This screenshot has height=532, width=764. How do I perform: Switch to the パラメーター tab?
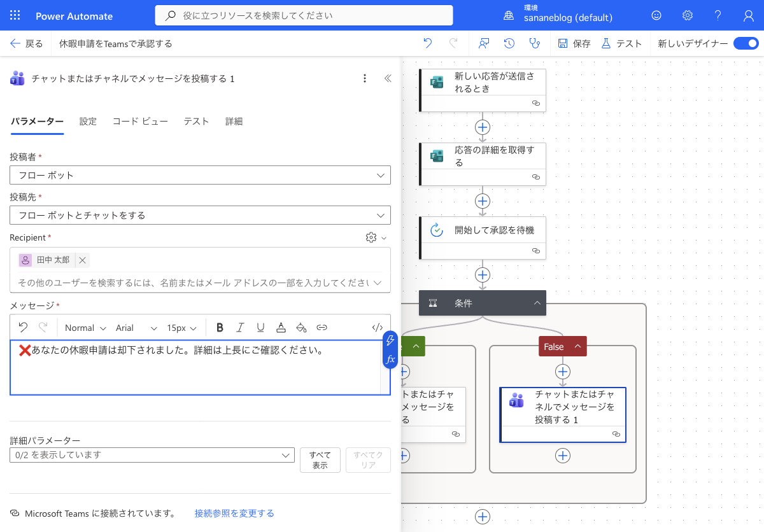(37, 122)
